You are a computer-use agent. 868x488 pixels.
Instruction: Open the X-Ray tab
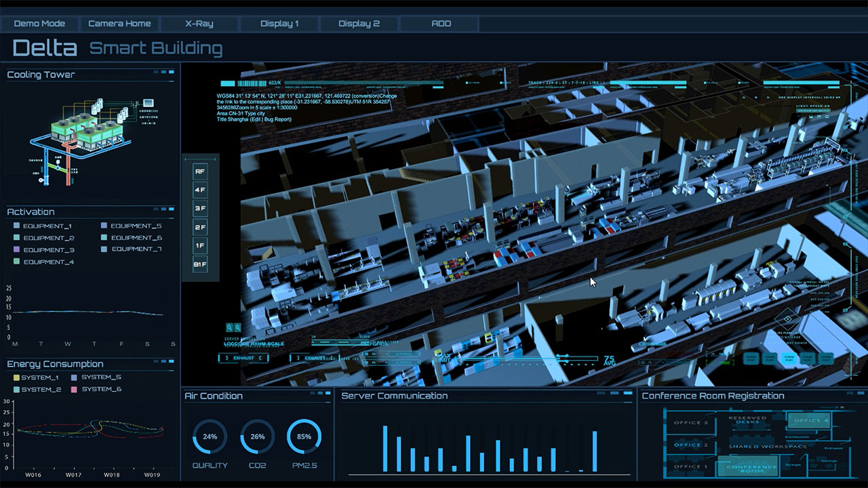199,24
